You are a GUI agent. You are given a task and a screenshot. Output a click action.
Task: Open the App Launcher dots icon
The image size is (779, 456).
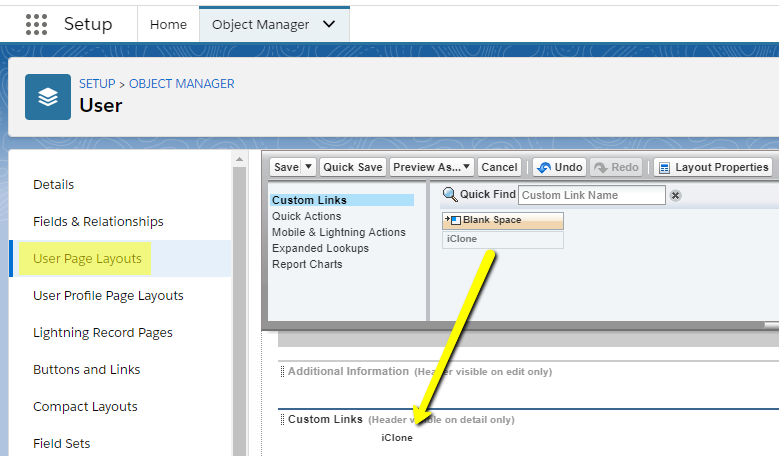click(x=36, y=24)
